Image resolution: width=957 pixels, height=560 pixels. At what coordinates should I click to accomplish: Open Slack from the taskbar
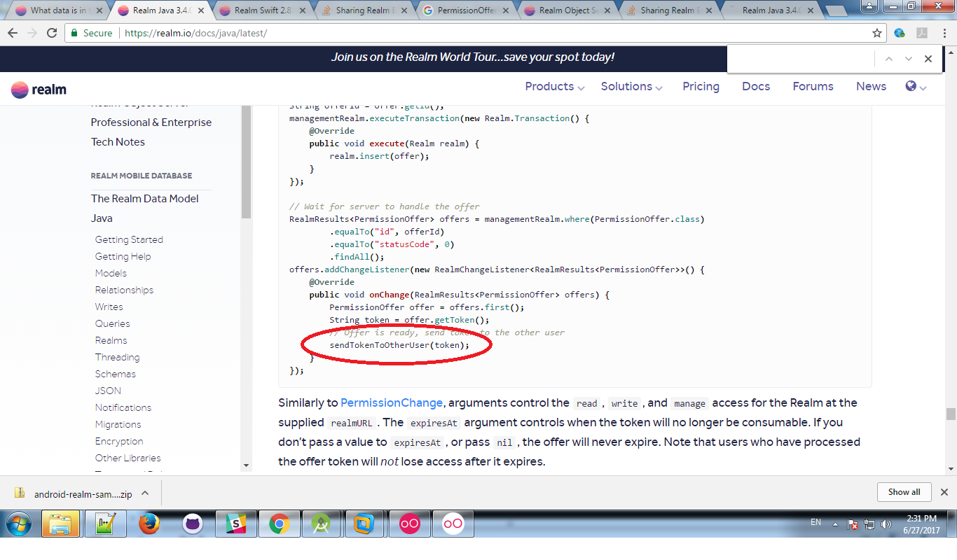point(235,524)
